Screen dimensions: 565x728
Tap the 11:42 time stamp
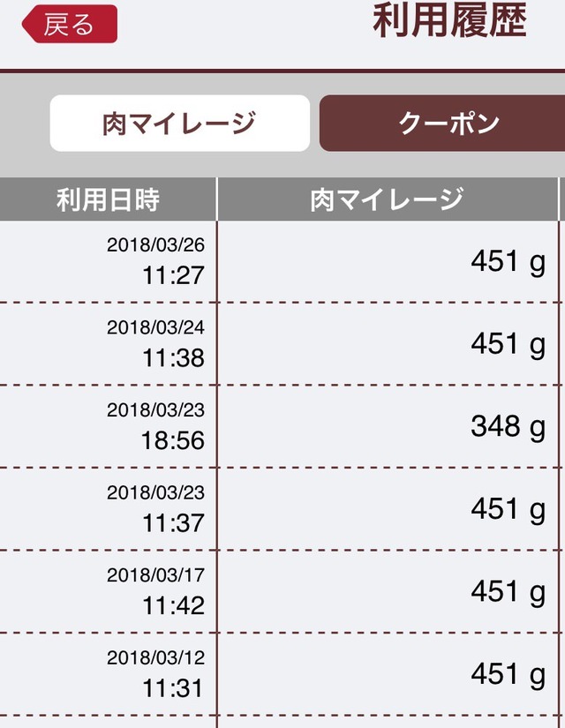coord(173,605)
